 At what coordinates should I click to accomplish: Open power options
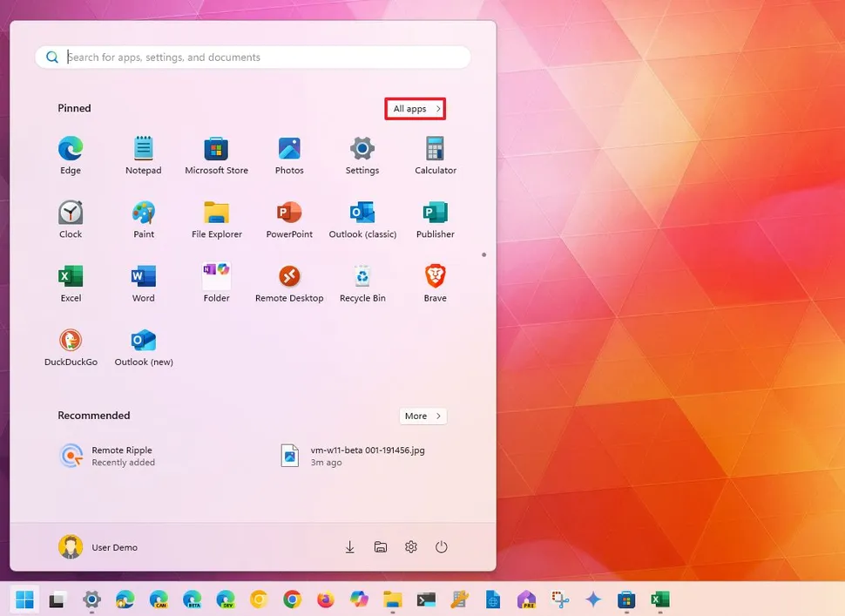[x=441, y=546]
